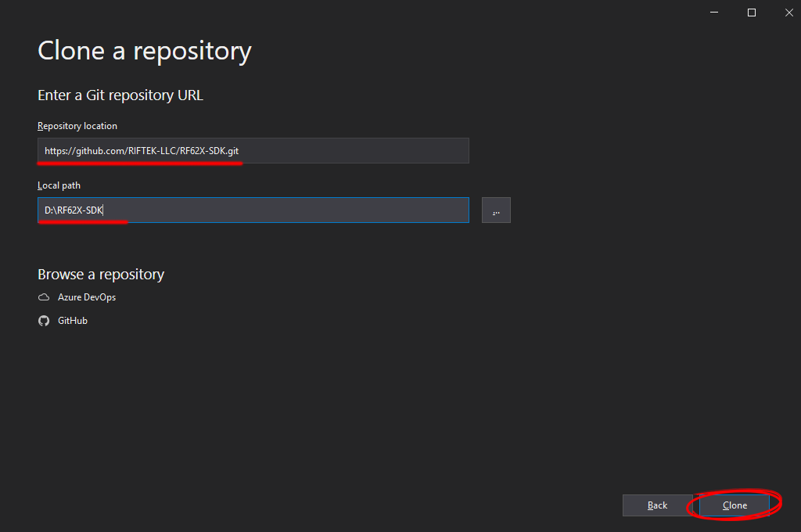Click the Azure DevOps cloud icon

click(44, 297)
